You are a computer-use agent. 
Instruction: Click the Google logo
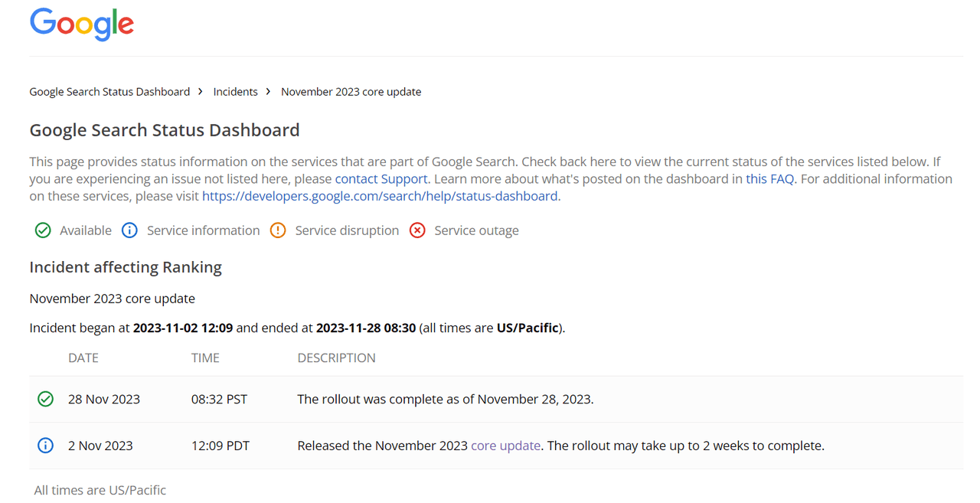(x=82, y=24)
